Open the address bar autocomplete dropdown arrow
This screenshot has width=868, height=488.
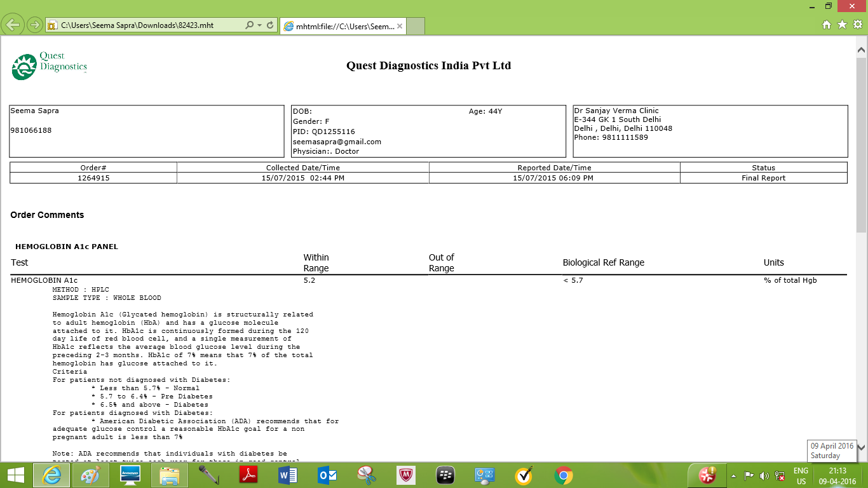[x=260, y=25]
